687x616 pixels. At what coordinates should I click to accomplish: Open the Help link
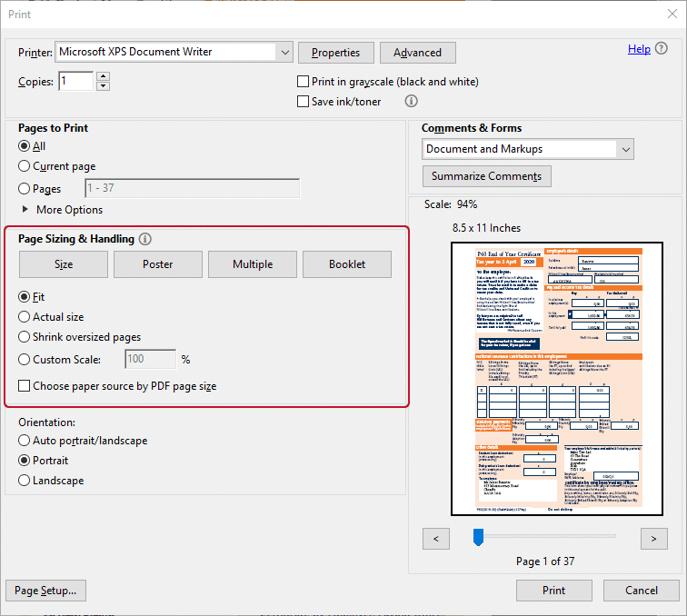[x=639, y=49]
